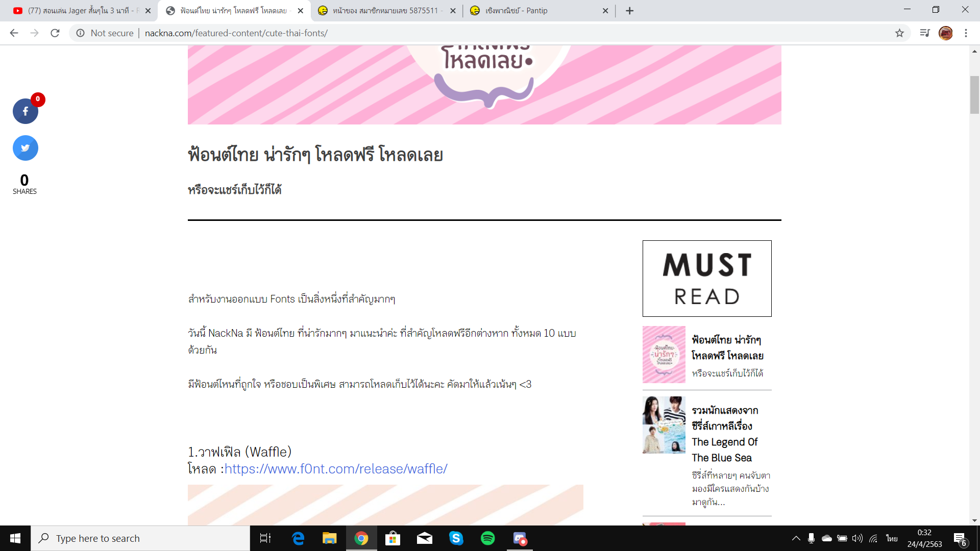Reload the current page

click(55, 33)
